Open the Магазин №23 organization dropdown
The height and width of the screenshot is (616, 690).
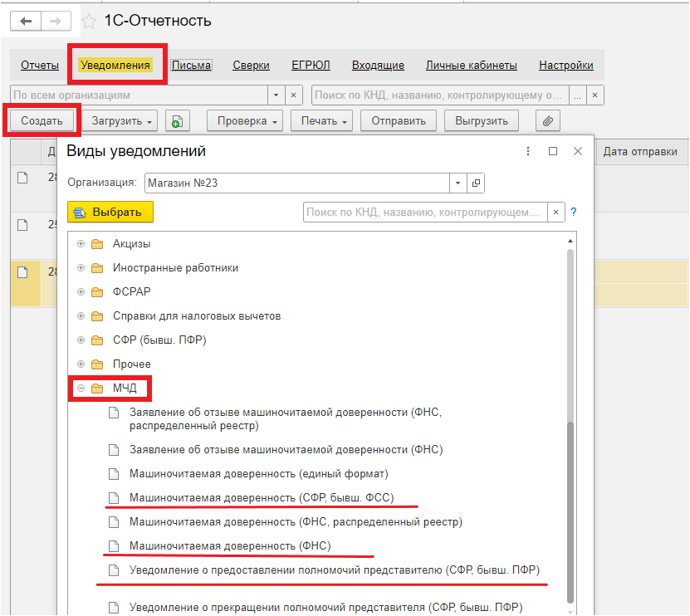(x=458, y=183)
